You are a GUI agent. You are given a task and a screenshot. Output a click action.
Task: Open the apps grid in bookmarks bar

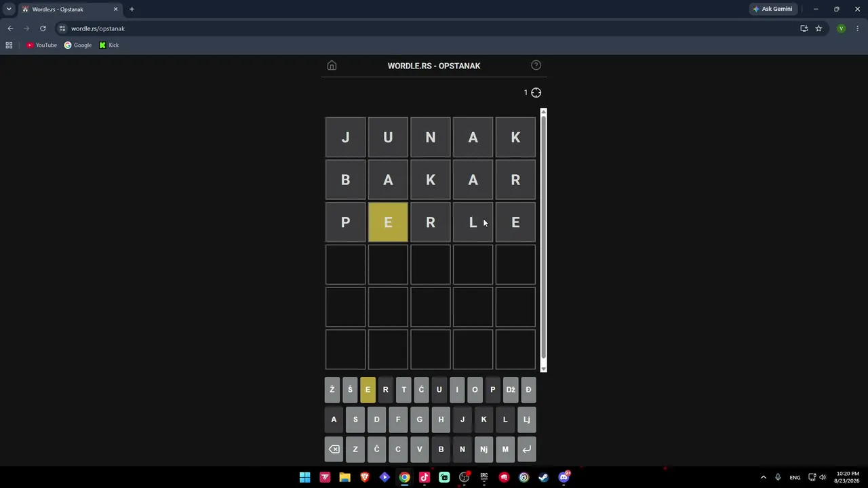(9, 45)
